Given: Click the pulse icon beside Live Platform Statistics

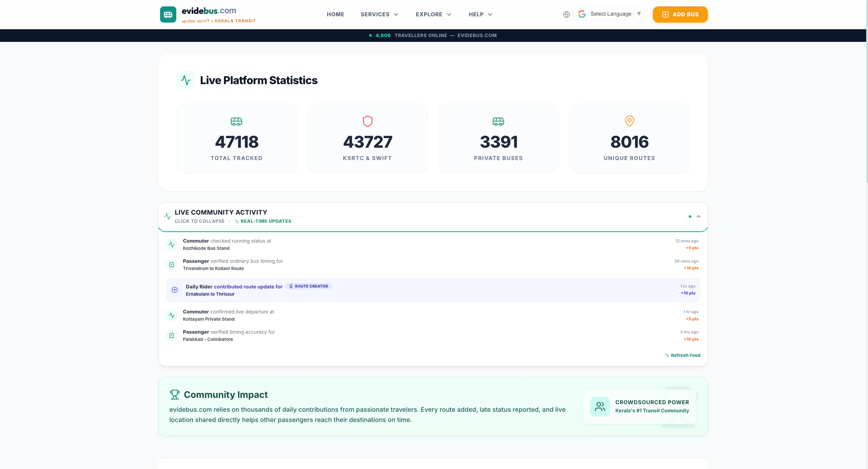Looking at the screenshot, I should 186,80.
